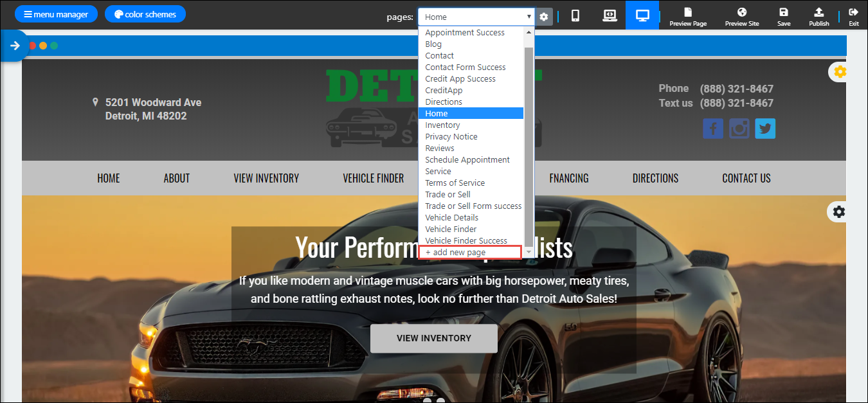This screenshot has height=403, width=868.
Task: Click VEHICLE FINDER in the navigation bar
Action: click(x=374, y=178)
